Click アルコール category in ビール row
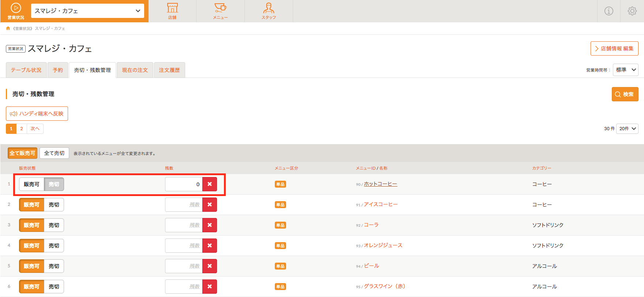 [x=544, y=266]
